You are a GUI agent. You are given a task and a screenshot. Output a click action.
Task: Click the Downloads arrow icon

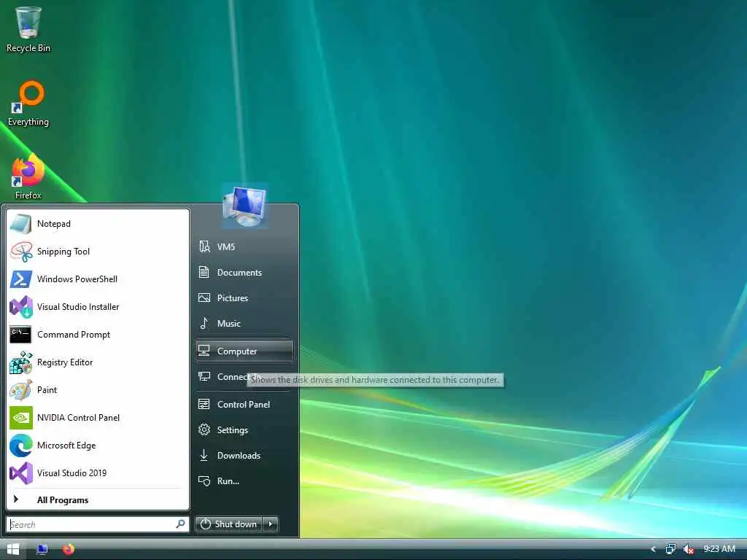click(204, 455)
